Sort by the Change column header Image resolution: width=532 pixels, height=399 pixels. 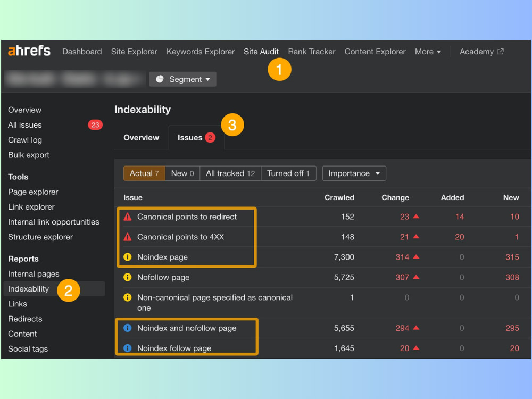click(395, 197)
